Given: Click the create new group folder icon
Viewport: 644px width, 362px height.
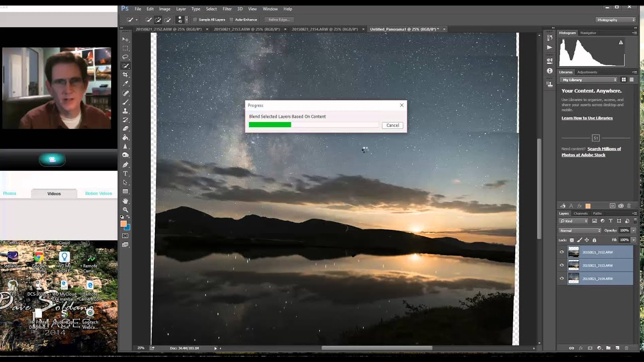Looking at the screenshot, I should (608, 348).
